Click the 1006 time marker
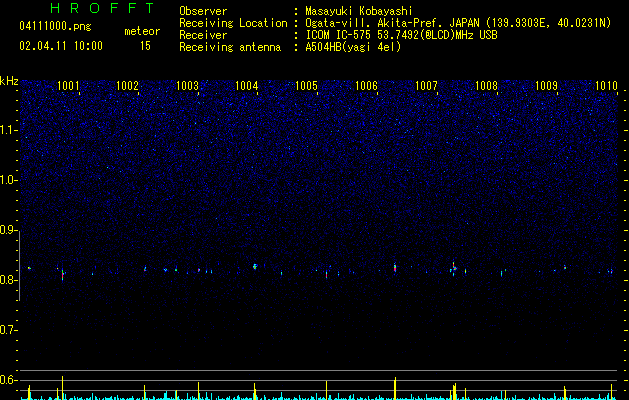This screenshot has width=629, height=400. click(x=366, y=86)
